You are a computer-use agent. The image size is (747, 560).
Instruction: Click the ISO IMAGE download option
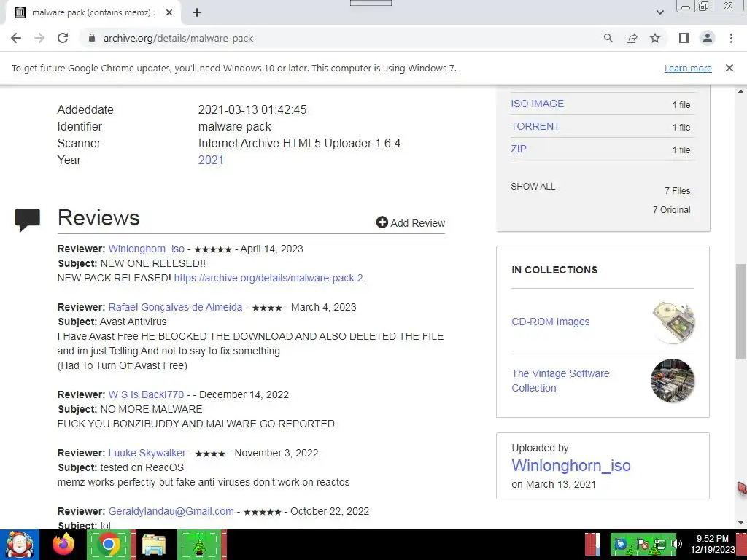click(x=537, y=104)
